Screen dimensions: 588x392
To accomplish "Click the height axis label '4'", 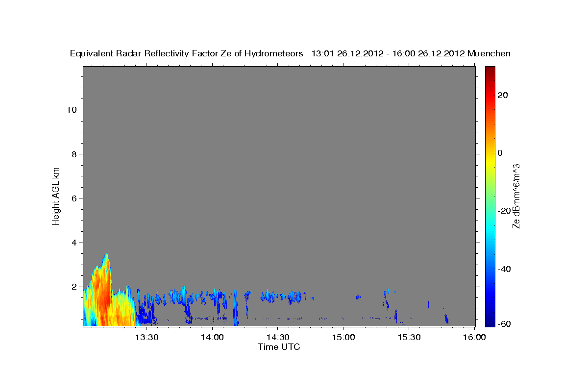I will pyautogui.click(x=73, y=243).
